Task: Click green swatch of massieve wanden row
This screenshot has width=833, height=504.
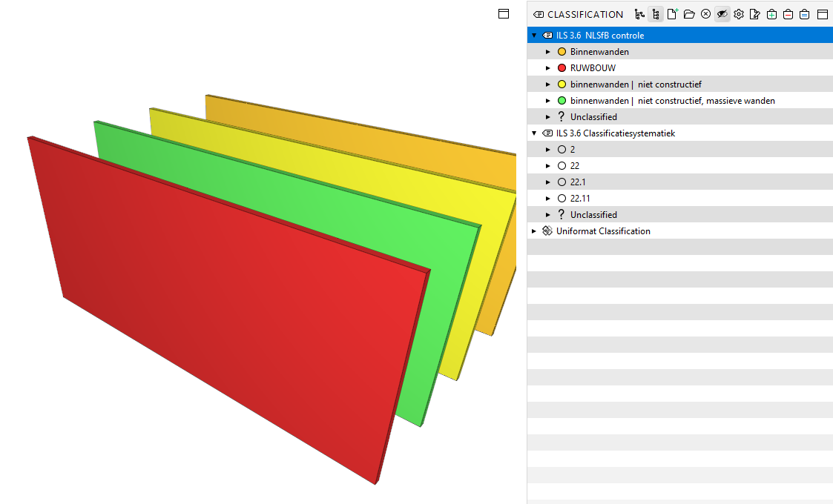Action: (x=562, y=100)
